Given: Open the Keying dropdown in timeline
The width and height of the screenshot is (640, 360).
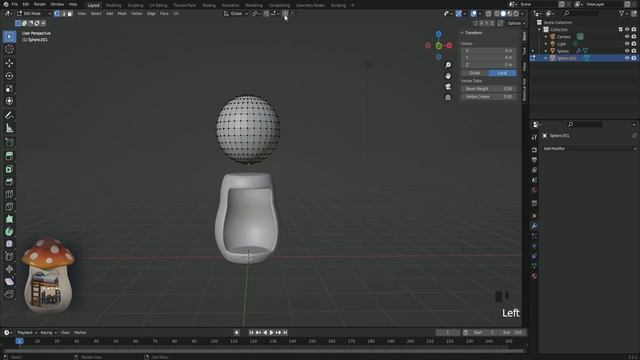Looking at the screenshot, I should pyautogui.click(x=48, y=333).
